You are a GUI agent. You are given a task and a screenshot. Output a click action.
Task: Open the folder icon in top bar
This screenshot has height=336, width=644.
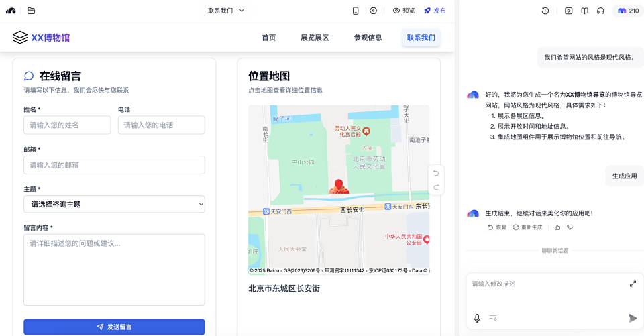point(32,11)
